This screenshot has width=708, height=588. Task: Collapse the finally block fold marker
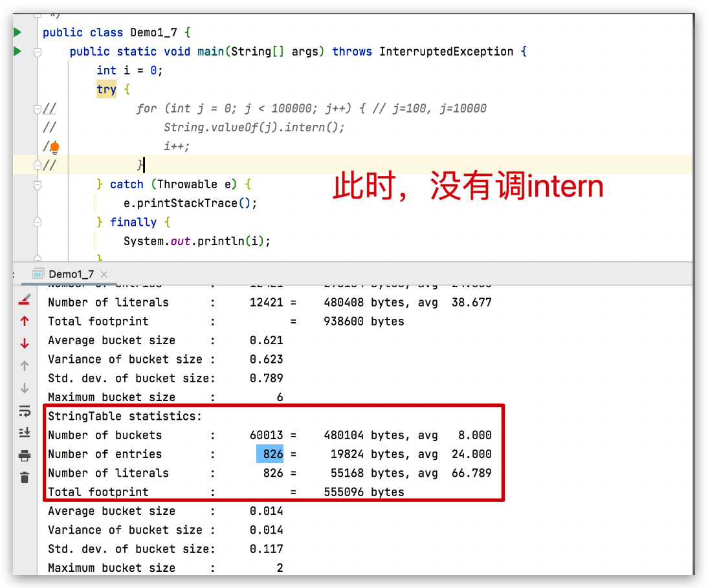tap(38, 223)
